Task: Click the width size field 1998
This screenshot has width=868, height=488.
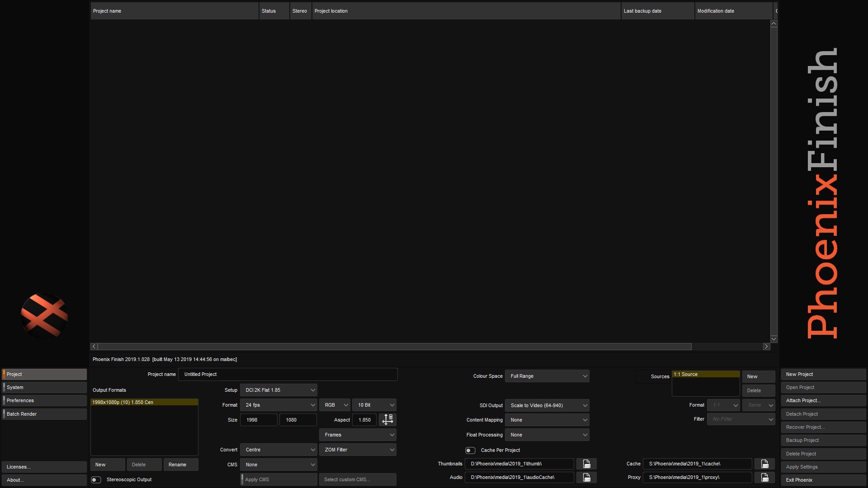Action: (x=259, y=420)
